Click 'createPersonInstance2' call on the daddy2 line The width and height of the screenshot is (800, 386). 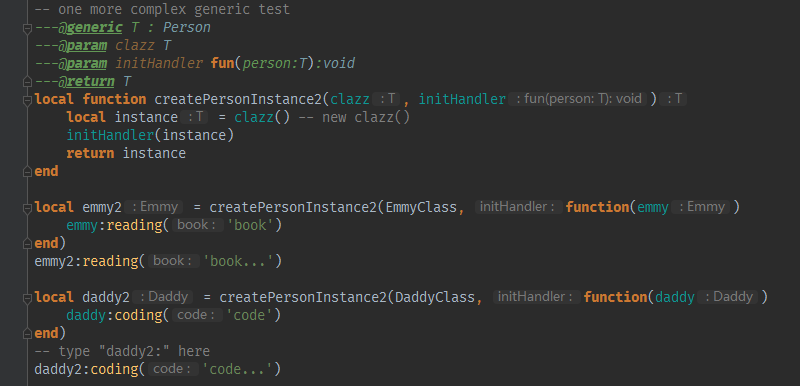click(303, 297)
